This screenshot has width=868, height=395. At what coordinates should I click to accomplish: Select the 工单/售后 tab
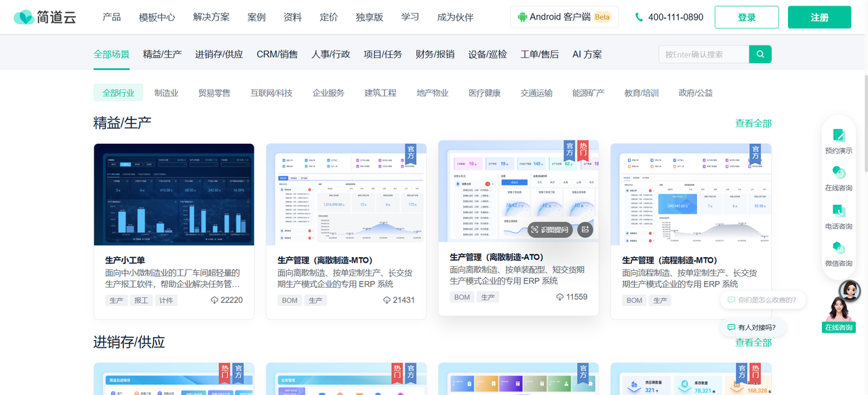coord(539,54)
